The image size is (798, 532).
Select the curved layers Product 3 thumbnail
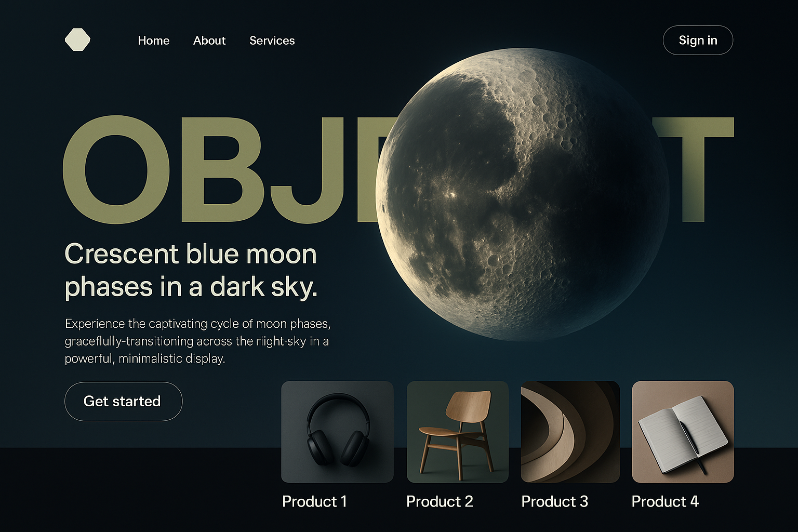(570, 432)
